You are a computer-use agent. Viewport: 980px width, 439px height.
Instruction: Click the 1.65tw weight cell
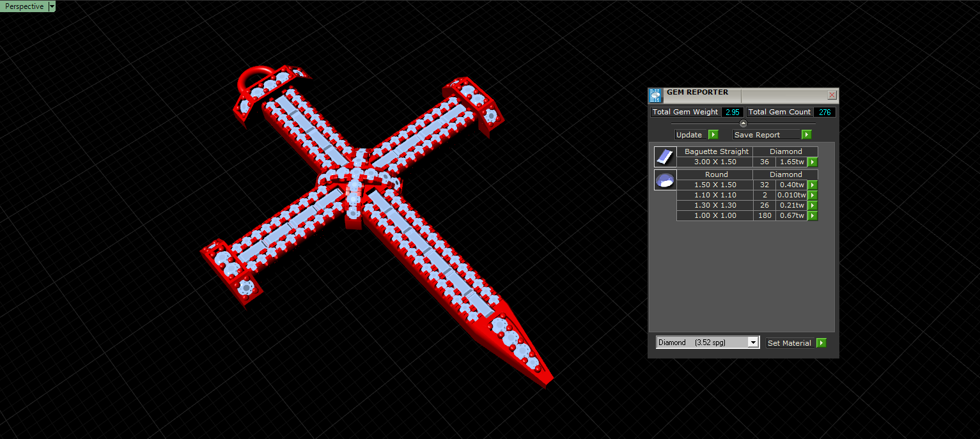[x=791, y=162]
